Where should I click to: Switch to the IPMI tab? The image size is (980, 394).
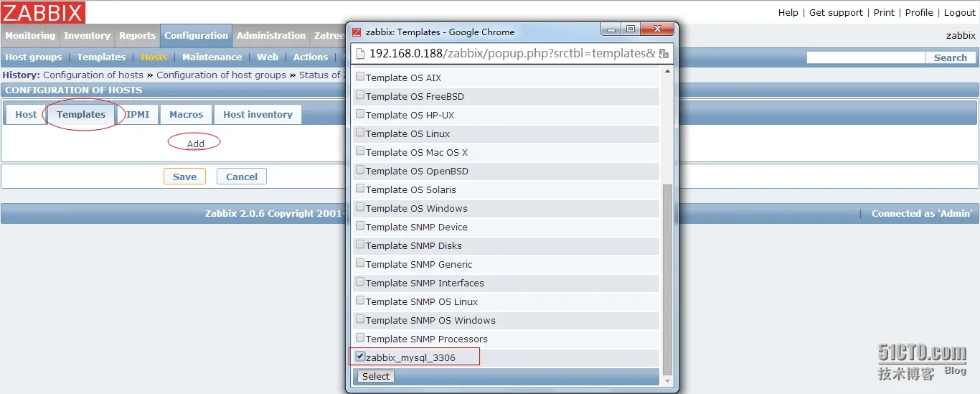pos(138,114)
